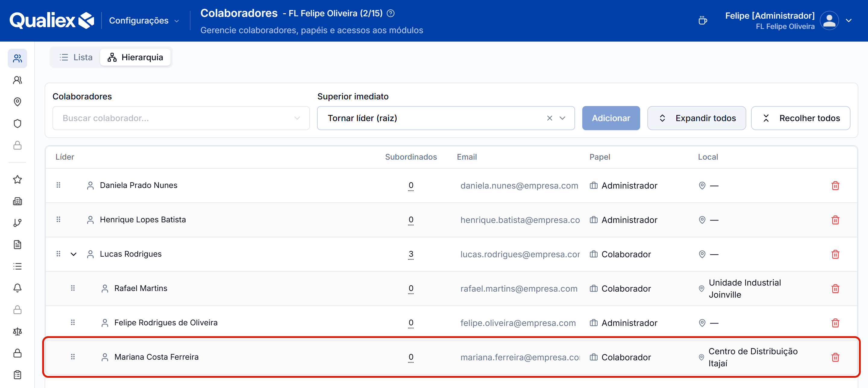The image size is (868, 388).
Task: Click the location pin icon in sidebar
Action: [17, 102]
